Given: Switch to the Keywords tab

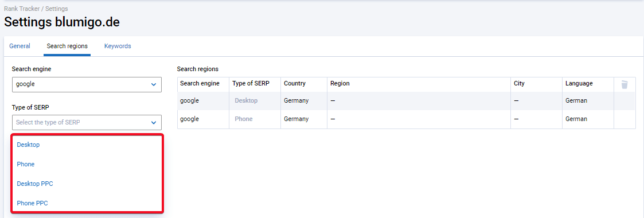Looking at the screenshot, I should click(x=118, y=46).
